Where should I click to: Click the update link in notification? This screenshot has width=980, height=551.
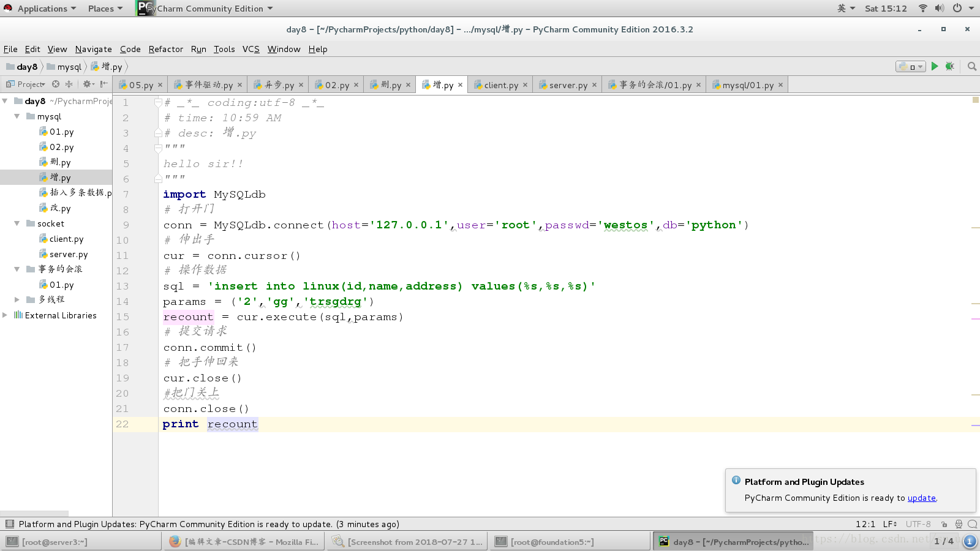pos(921,498)
